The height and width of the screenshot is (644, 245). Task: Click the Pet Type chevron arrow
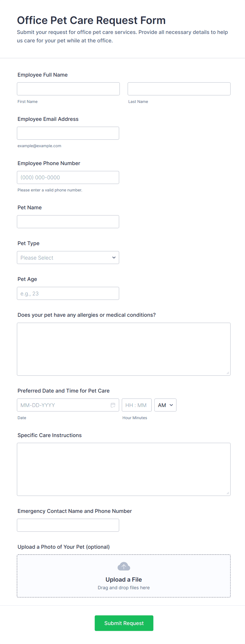pyautogui.click(x=114, y=257)
